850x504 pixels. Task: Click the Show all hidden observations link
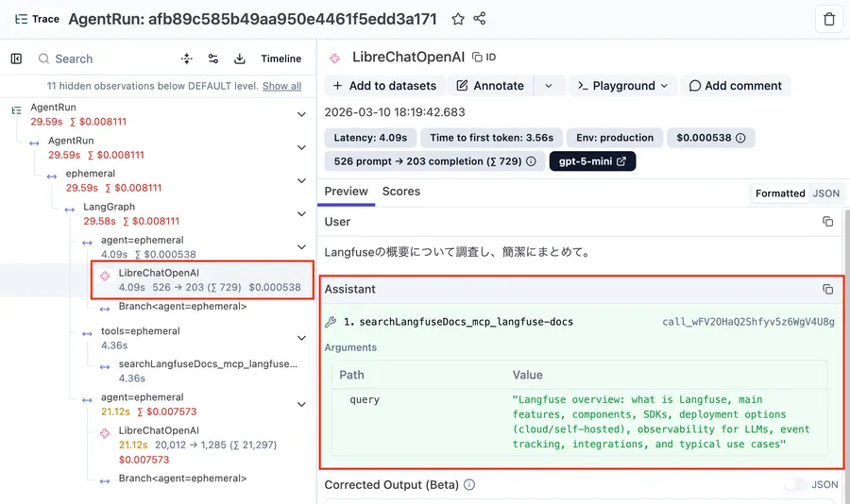pyautogui.click(x=281, y=86)
